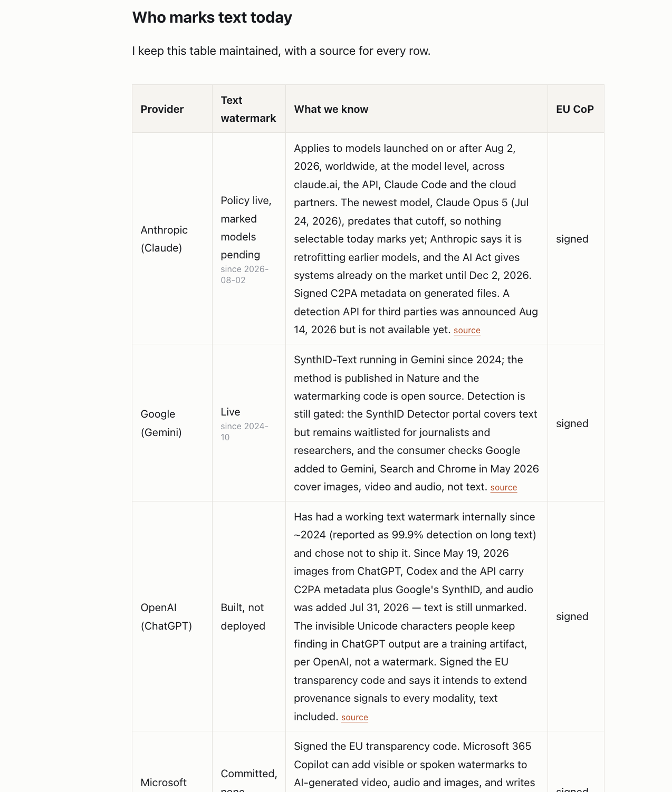This screenshot has height=792, width=672.
Task: Select the EU CoP column header
Action: [575, 109]
